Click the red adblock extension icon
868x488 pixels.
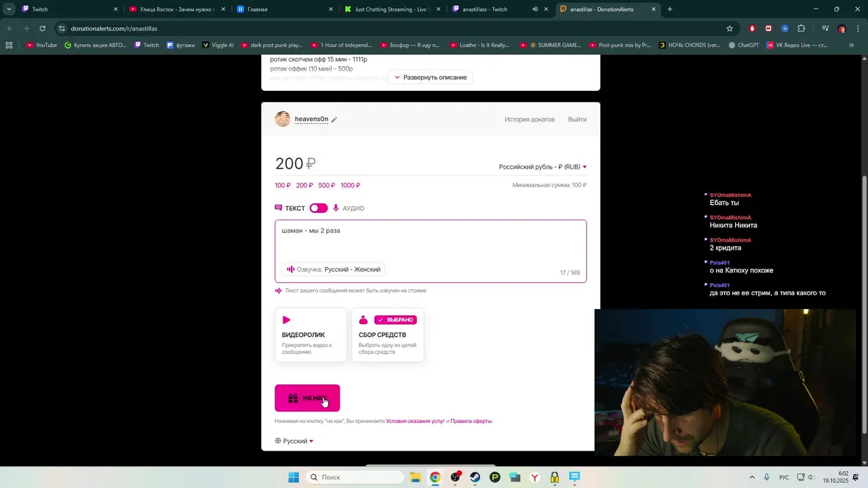[752, 28]
